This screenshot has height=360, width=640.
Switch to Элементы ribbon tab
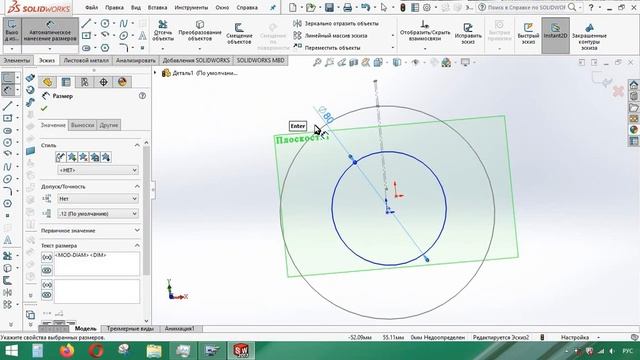pyautogui.click(x=17, y=60)
